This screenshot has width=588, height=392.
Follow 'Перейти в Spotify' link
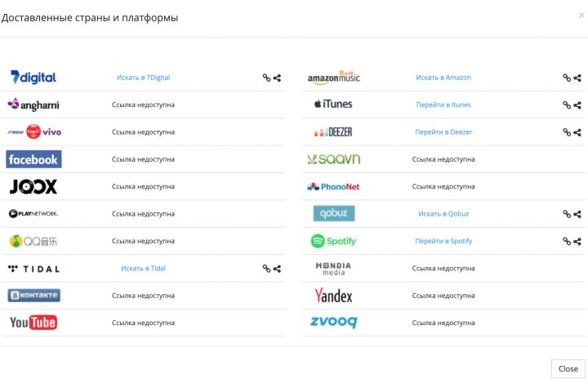(443, 241)
